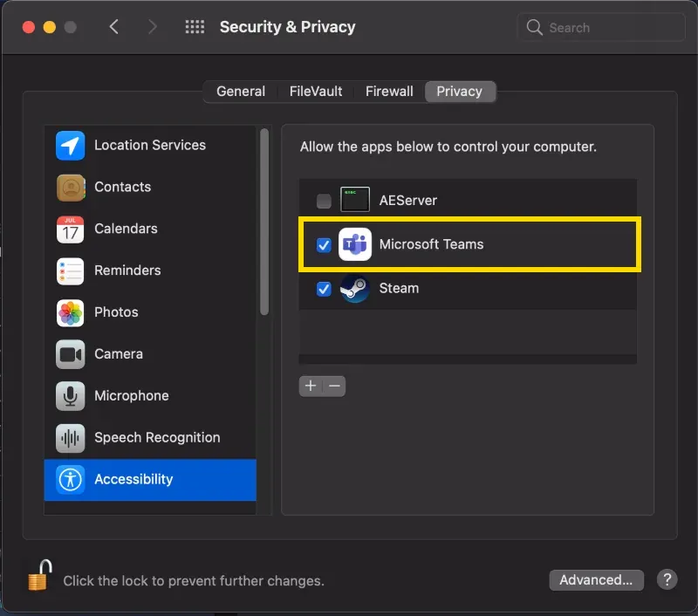The height and width of the screenshot is (616, 698).
Task: Click the Microphone icon in the sidebar
Action: [71, 396]
